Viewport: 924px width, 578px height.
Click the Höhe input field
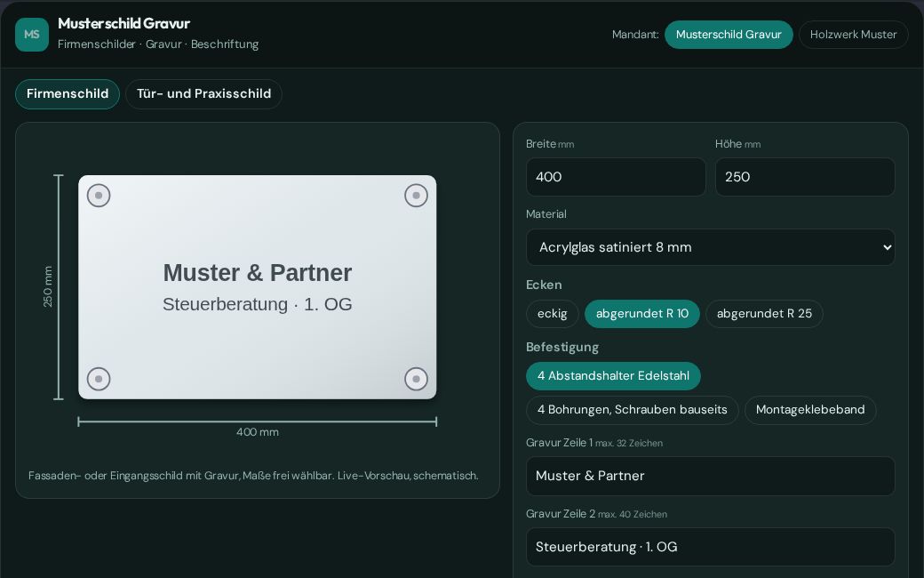click(805, 177)
